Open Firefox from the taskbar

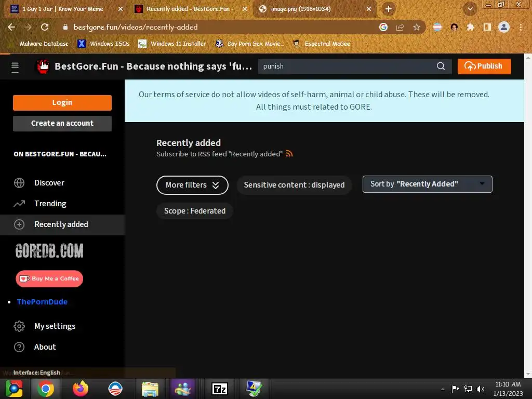click(x=81, y=389)
